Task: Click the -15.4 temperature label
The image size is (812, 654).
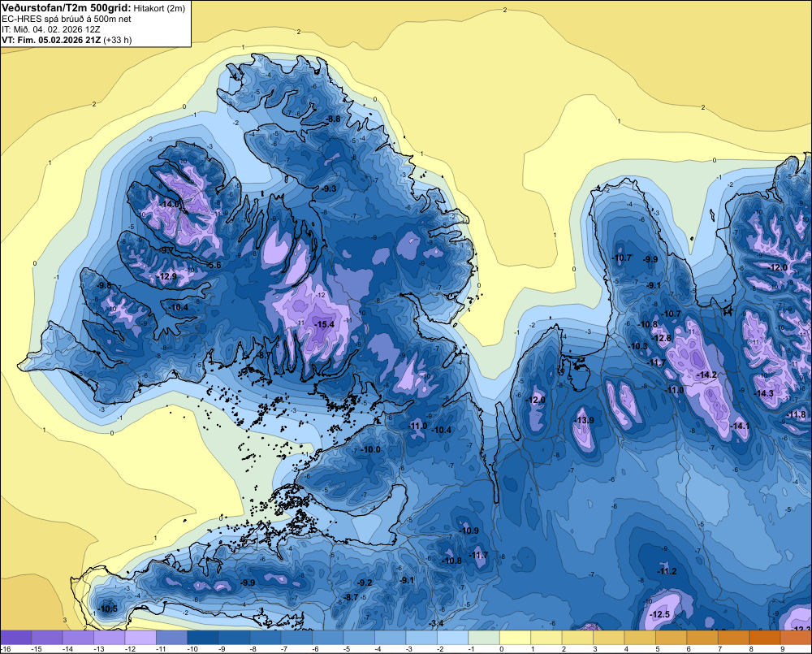Action: point(324,324)
